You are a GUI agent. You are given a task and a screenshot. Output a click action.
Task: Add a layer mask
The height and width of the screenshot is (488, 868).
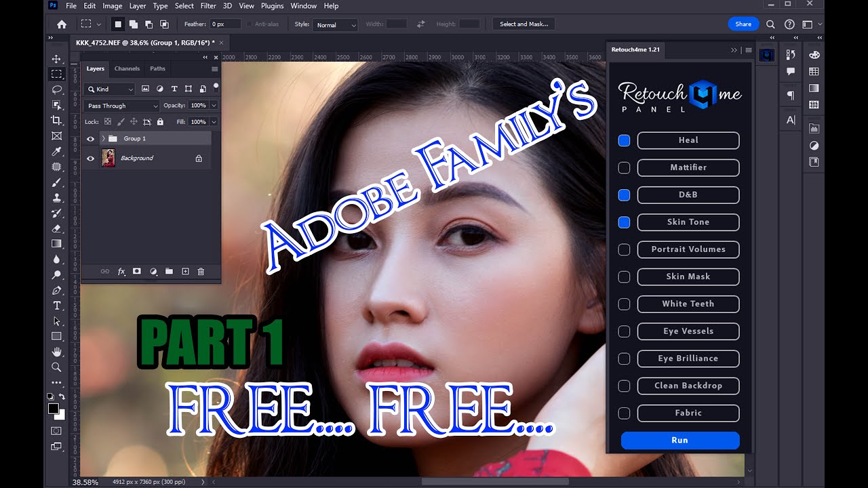click(137, 271)
